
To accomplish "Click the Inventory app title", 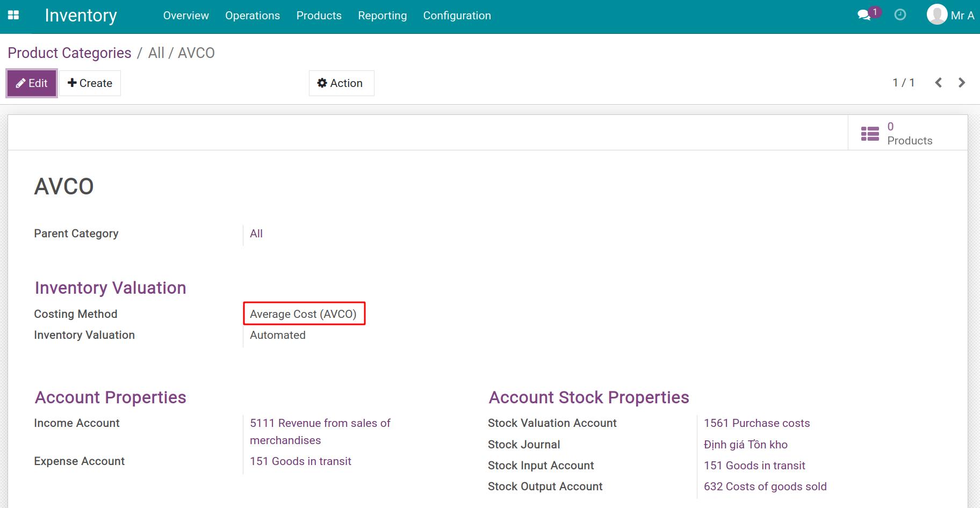I will pos(81,16).
